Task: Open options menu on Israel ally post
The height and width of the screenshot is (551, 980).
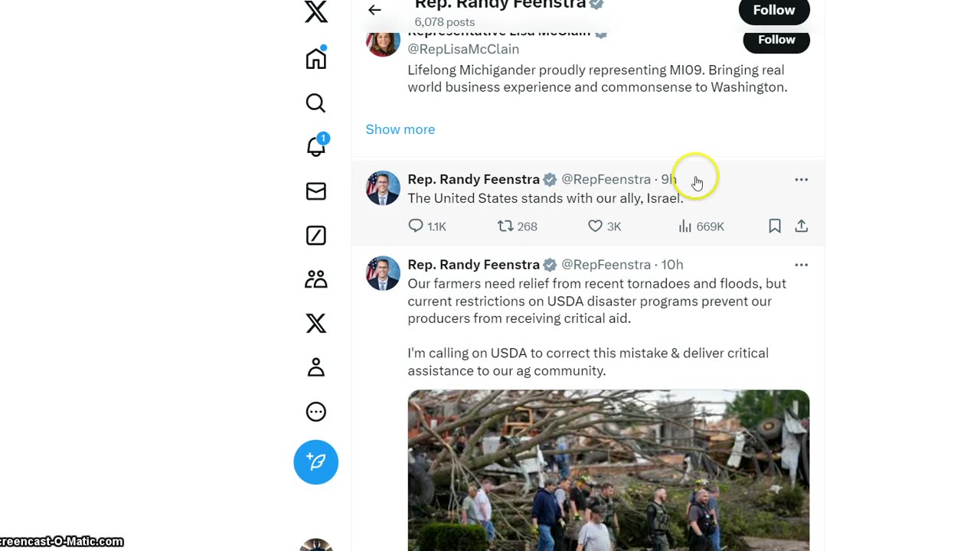Action: click(801, 180)
